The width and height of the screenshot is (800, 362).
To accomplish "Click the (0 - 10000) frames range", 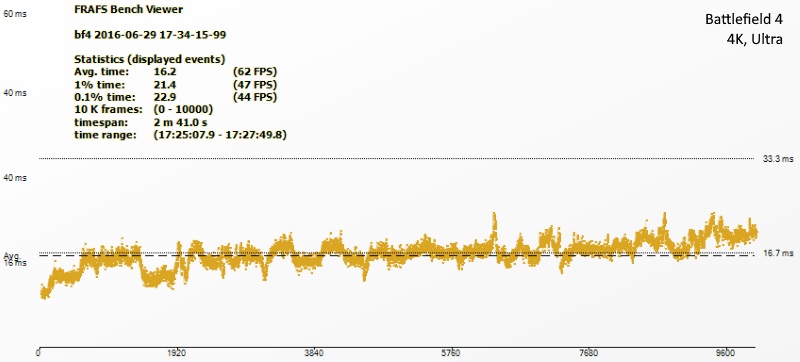I will pos(183,110).
